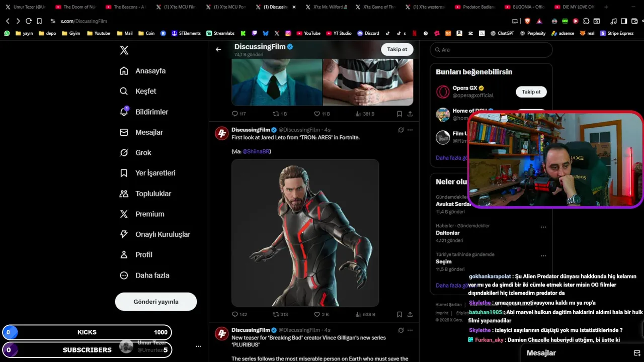Like the top post with 11 B likes
The image size is (644, 362).
321,114
